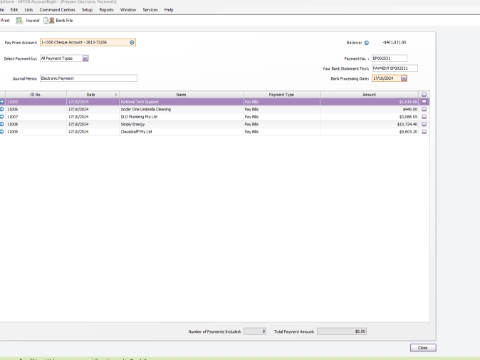Click the Payment No. field
The width and height of the screenshot is (480, 360).
389,58
